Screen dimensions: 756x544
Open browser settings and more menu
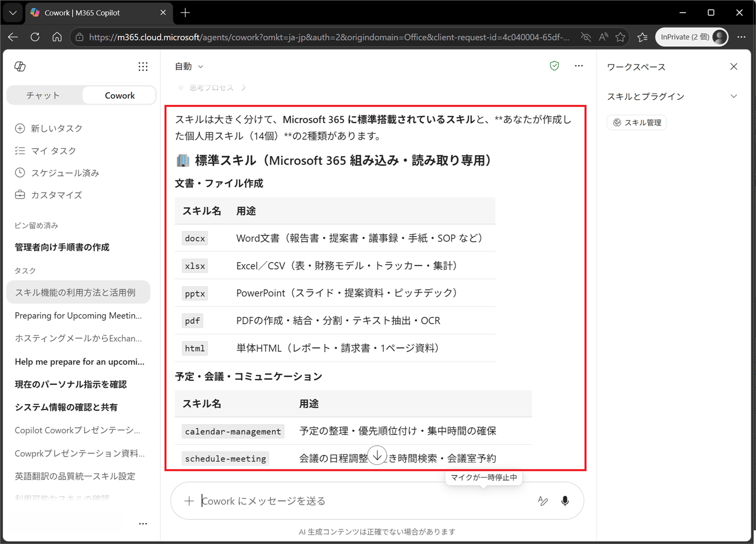[x=741, y=37]
